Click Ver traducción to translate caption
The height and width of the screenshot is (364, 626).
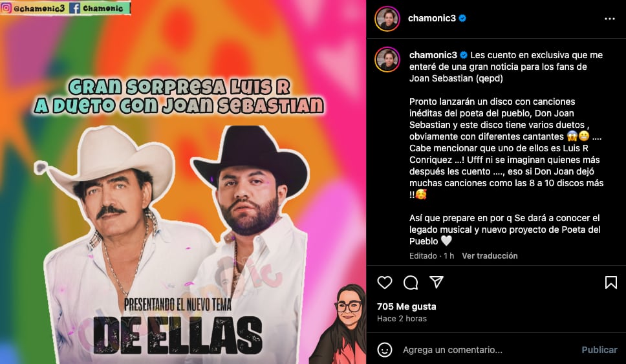[490, 256]
